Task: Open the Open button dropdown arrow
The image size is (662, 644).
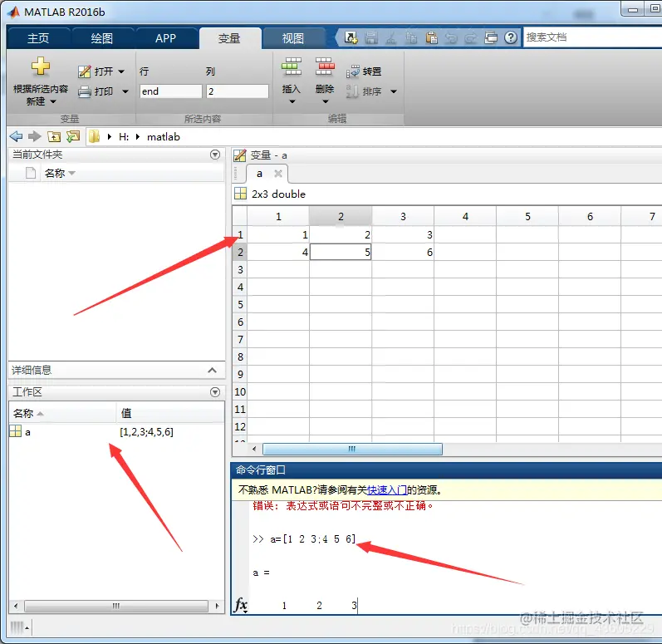Action: 121,71
